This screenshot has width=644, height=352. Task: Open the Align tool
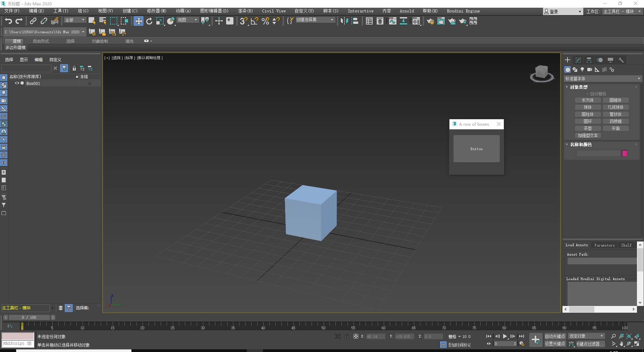pyautogui.click(x=355, y=21)
